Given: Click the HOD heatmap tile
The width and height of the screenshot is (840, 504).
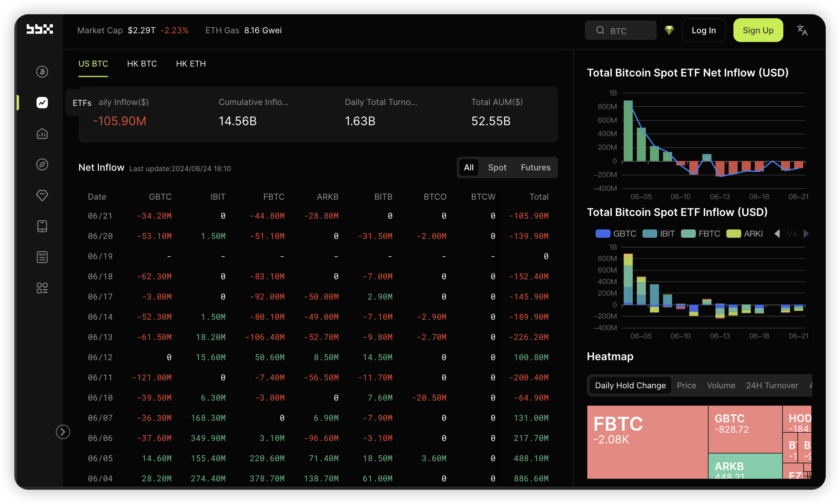Looking at the screenshot, I should point(797,419).
